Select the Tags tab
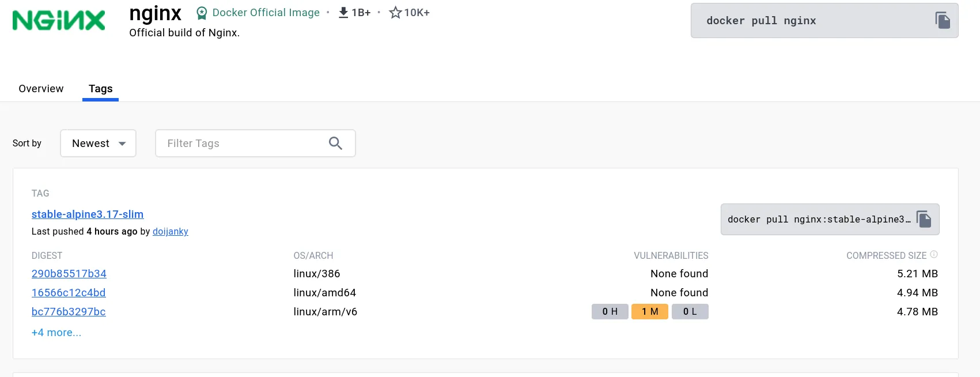 coord(101,89)
